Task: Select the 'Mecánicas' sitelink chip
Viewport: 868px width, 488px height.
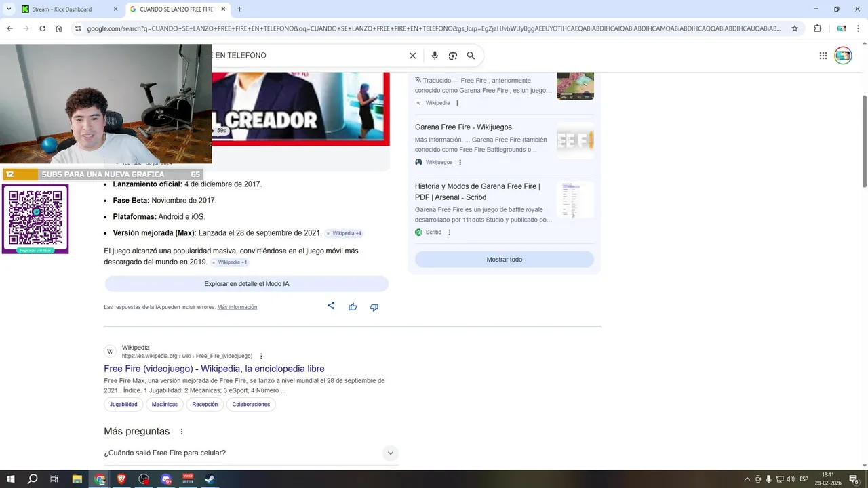Action: click(x=165, y=405)
